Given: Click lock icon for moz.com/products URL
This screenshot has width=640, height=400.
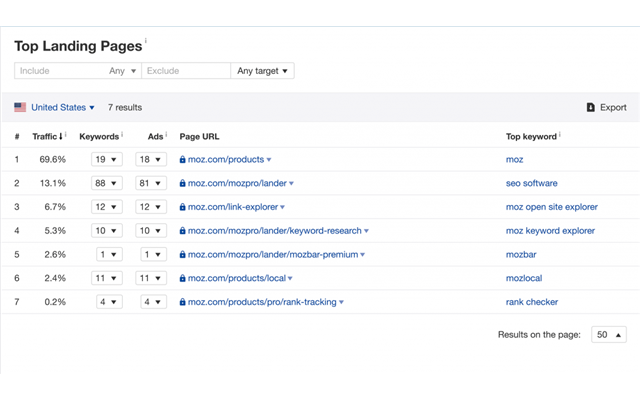Looking at the screenshot, I should pos(182,159).
